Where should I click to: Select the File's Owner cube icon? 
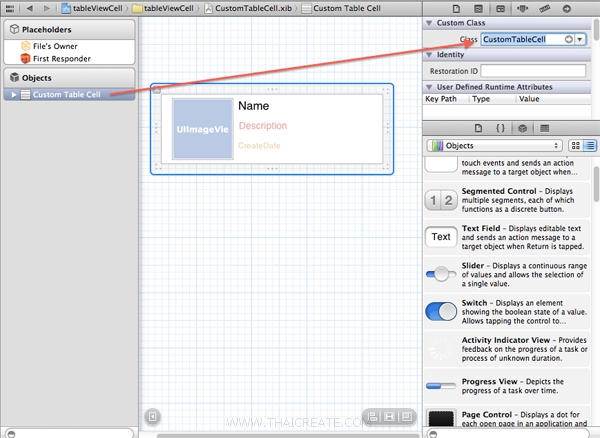pos(26,46)
